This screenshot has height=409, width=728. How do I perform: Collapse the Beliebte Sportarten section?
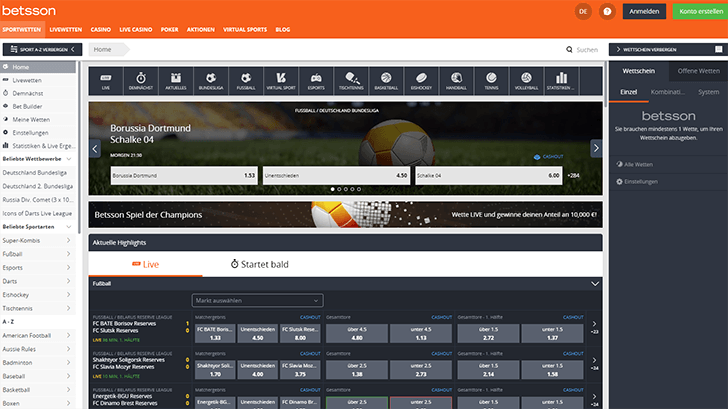pyautogui.click(x=69, y=227)
